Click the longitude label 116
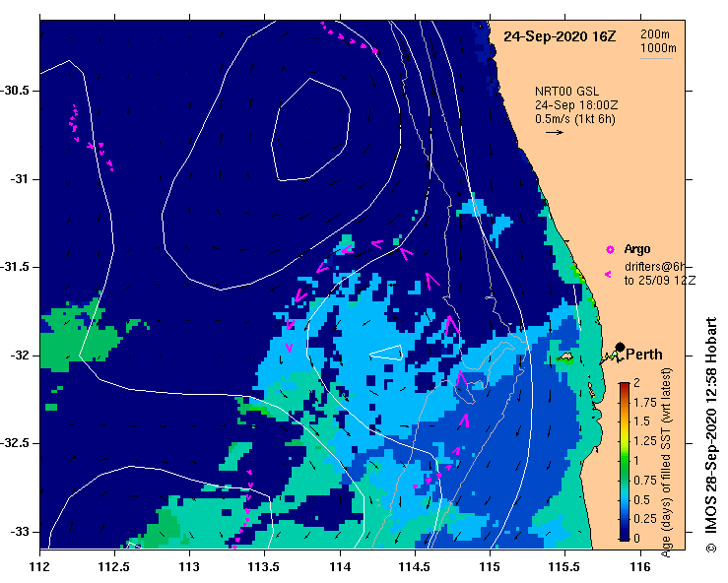This screenshot has width=728, height=583. pos(640,567)
